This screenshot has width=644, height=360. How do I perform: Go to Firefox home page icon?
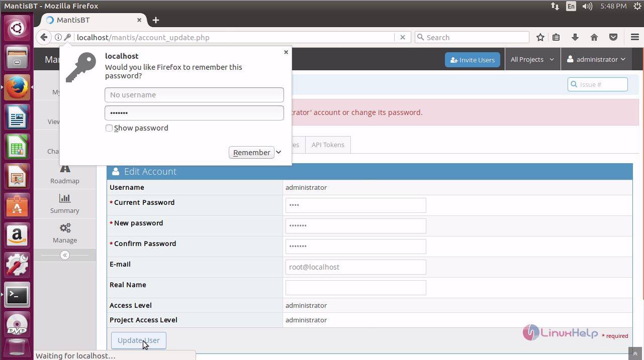click(x=594, y=37)
